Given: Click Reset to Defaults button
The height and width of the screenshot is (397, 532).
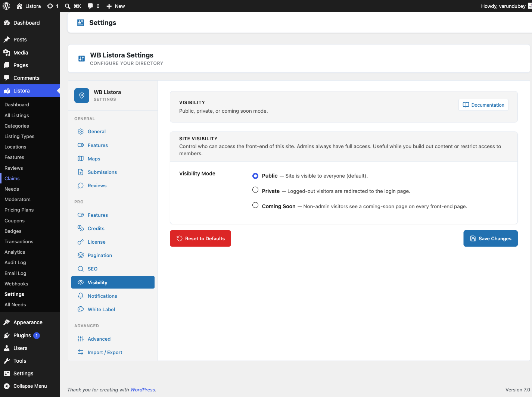Looking at the screenshot, I should (x=200, y=238).
